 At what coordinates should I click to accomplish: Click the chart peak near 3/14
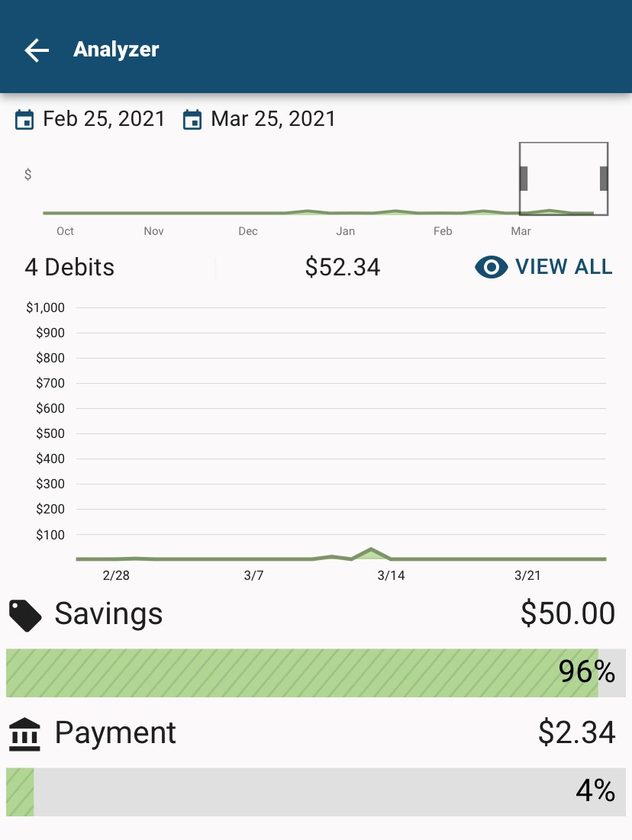click(x=371, y=550)
